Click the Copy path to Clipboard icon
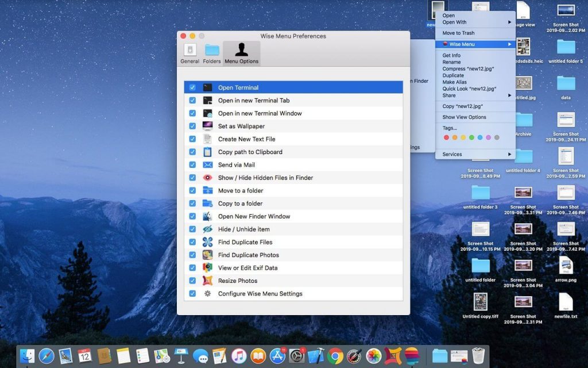The width and height of the screenshot is (588, 368). tap(207, 152)
